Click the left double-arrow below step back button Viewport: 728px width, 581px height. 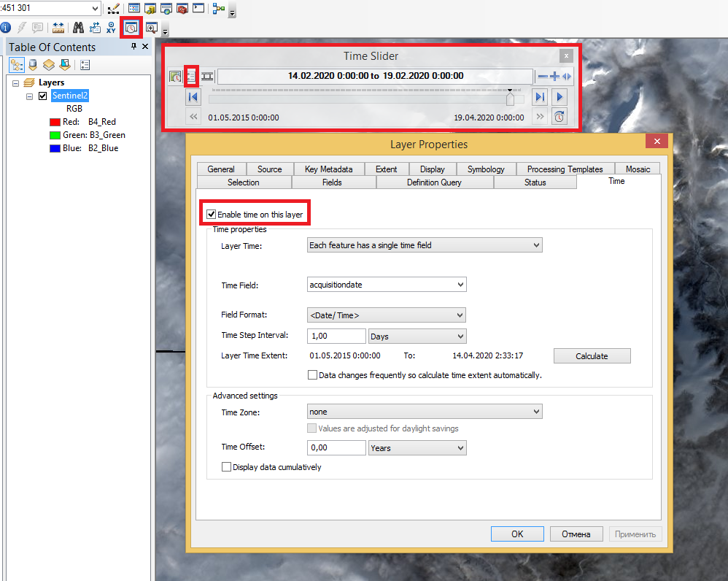(193, 117)
